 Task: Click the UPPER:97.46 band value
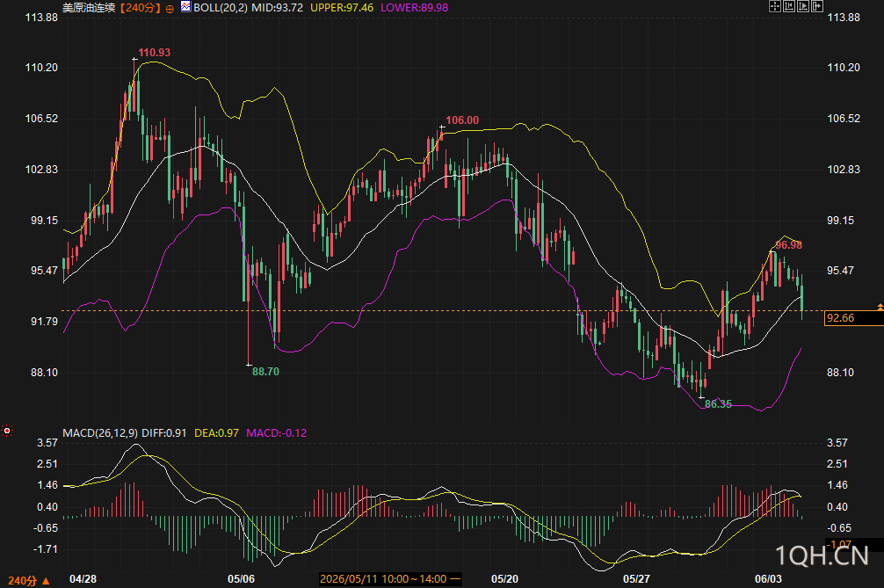pos(342,8)
